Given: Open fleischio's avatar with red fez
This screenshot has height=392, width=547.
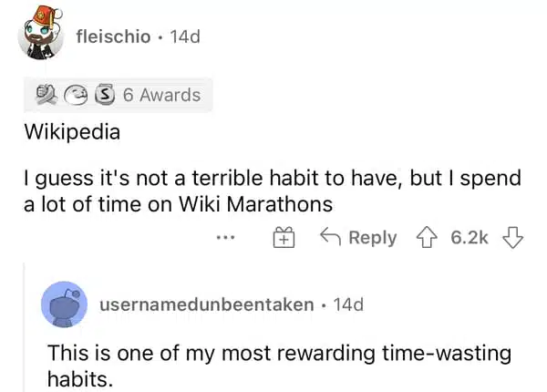Looking at the screenshot, I should point(41,33).
